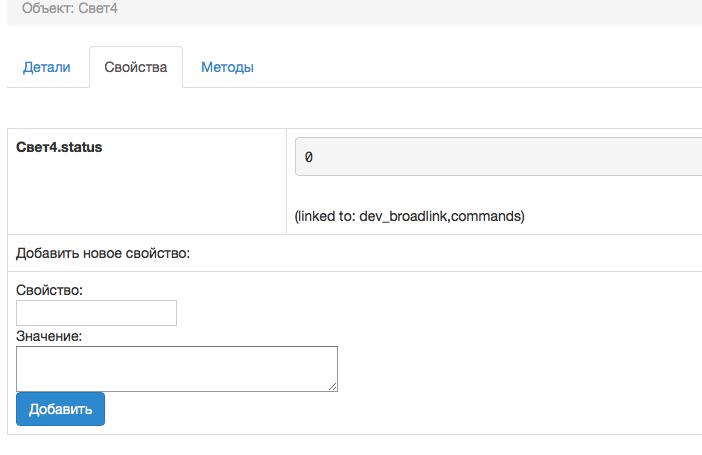This screenshot has width=702, height=455.
Task: Click into the Свойство text input
Action: pyautogui.click(x=97, y=313)
